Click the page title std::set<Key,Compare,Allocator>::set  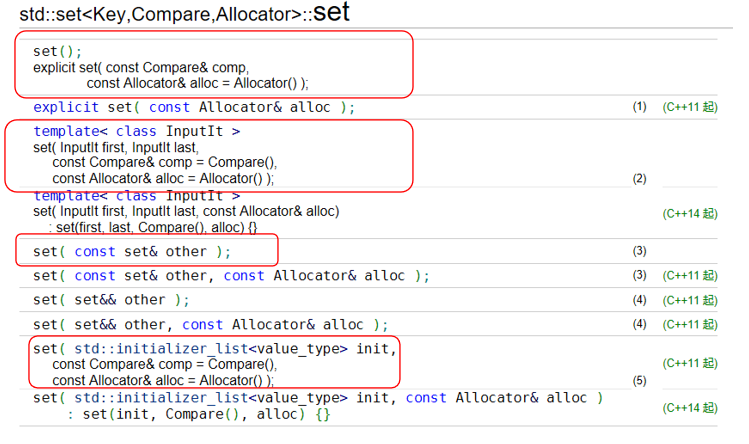click(x=184, y=13)
